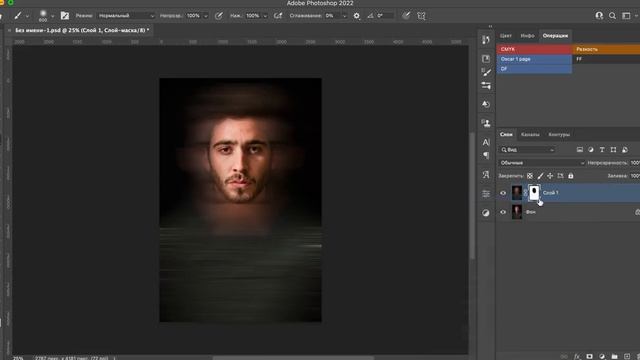Lock all padlock icon in Layers
The image size is (640, 360).
571,176
